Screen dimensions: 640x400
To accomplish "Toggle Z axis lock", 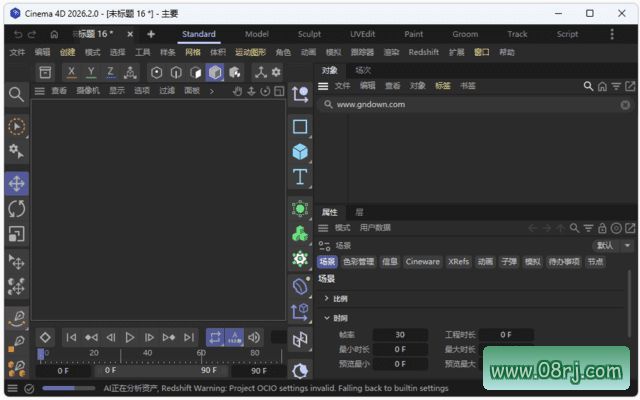I will (x=110, y=72).
